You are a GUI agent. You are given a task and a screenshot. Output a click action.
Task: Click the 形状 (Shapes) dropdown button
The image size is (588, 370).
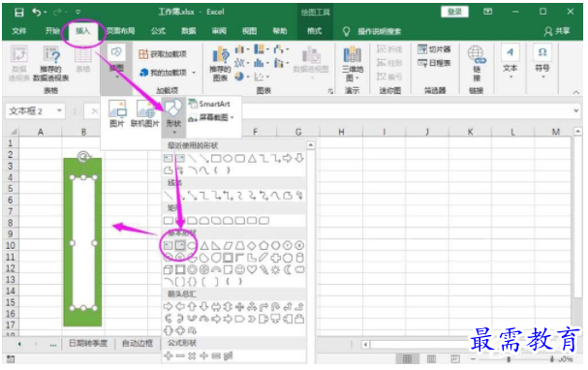(x=173, y=116)
